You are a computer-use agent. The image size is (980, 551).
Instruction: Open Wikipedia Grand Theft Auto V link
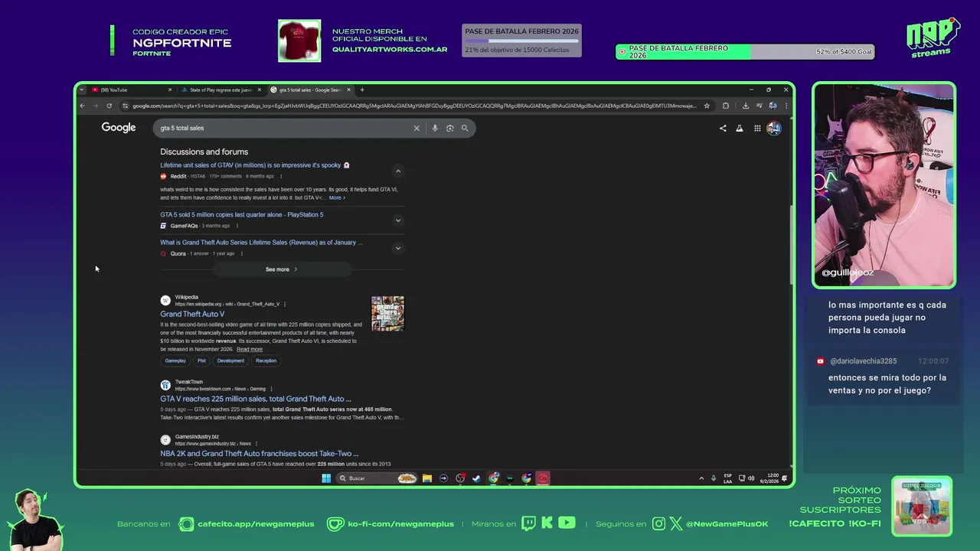192,314
